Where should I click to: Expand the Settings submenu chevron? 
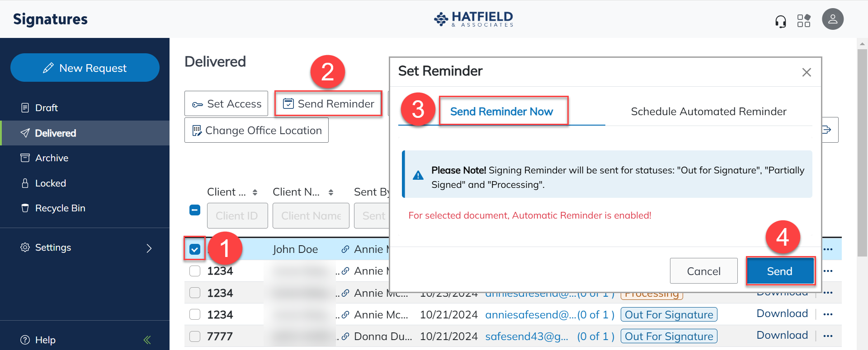point(149,248)
